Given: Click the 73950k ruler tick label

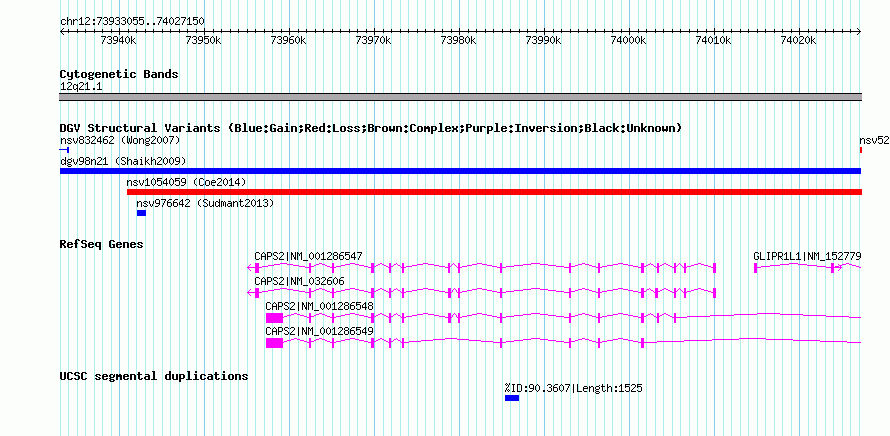Looking at the screenshot, I should click(x=203, y=40).
